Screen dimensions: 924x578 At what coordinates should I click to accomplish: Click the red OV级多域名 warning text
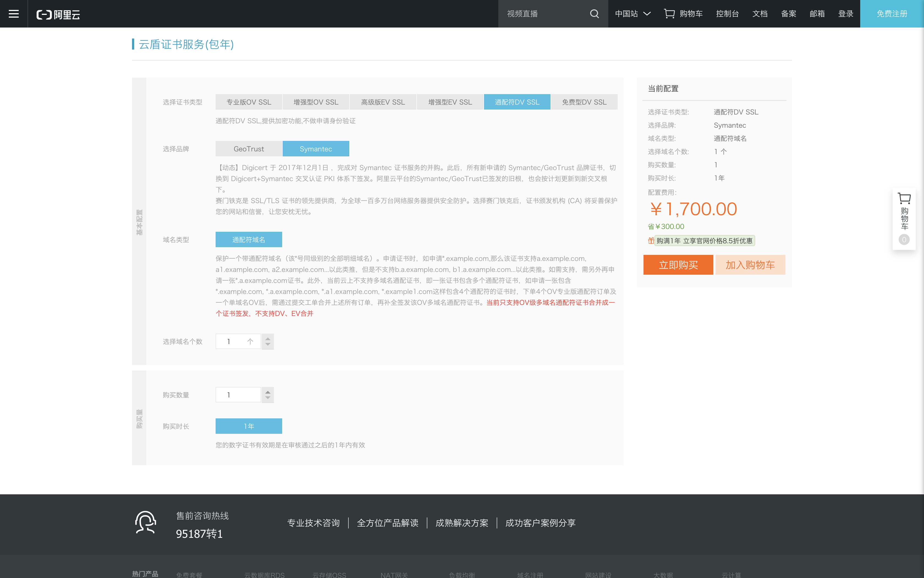[x=416, y=308]
